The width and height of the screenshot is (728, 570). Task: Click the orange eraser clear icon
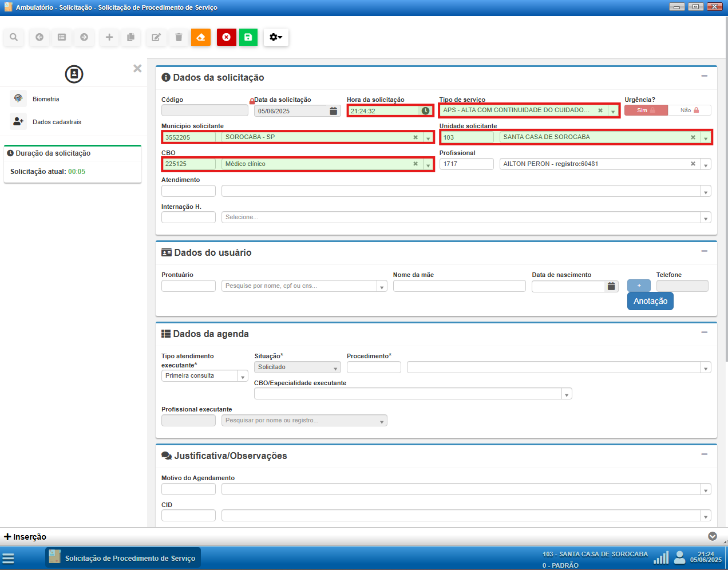(x=201, y=37)
